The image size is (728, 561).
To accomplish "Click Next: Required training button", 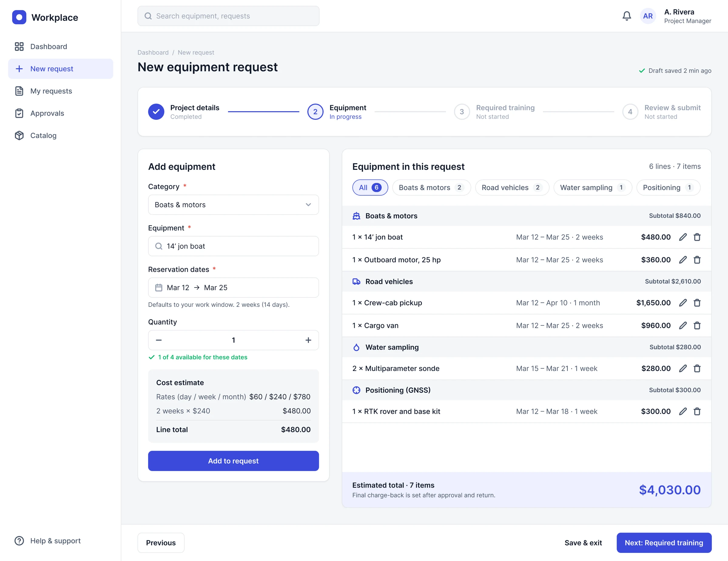I will pos(664,543).
